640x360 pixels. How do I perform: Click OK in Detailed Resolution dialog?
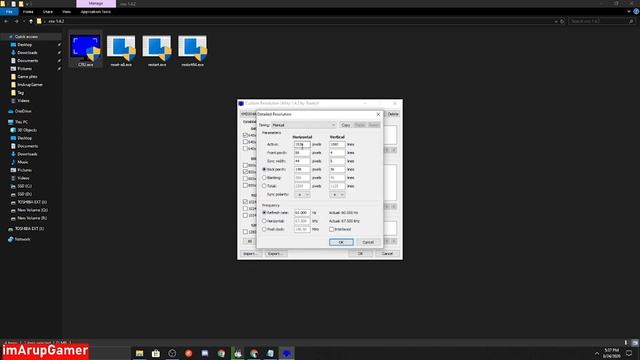(x=341, y=242)
